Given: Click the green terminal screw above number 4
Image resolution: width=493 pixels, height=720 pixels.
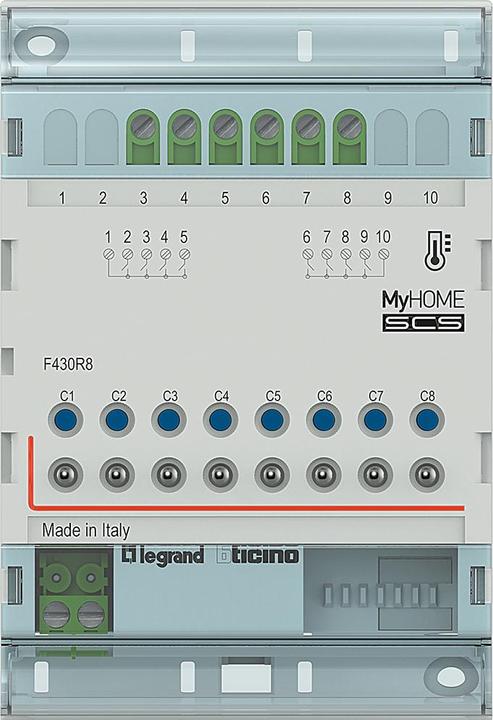Looking at the screenshot, I should coord(184,126).
